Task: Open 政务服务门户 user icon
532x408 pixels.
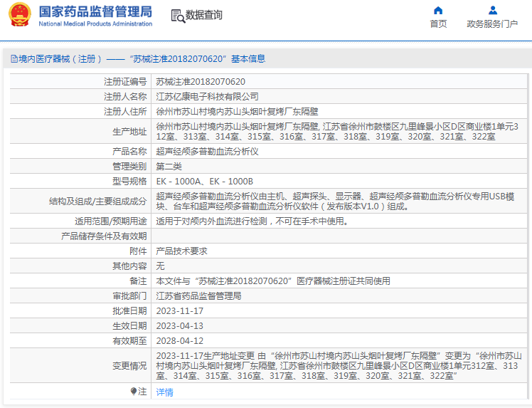Action: coord(493,11)
